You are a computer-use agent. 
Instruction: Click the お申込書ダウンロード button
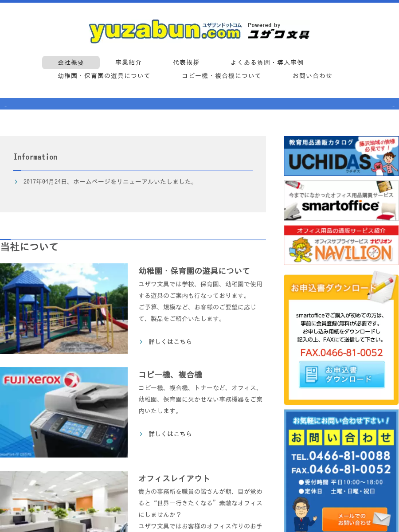342,375
